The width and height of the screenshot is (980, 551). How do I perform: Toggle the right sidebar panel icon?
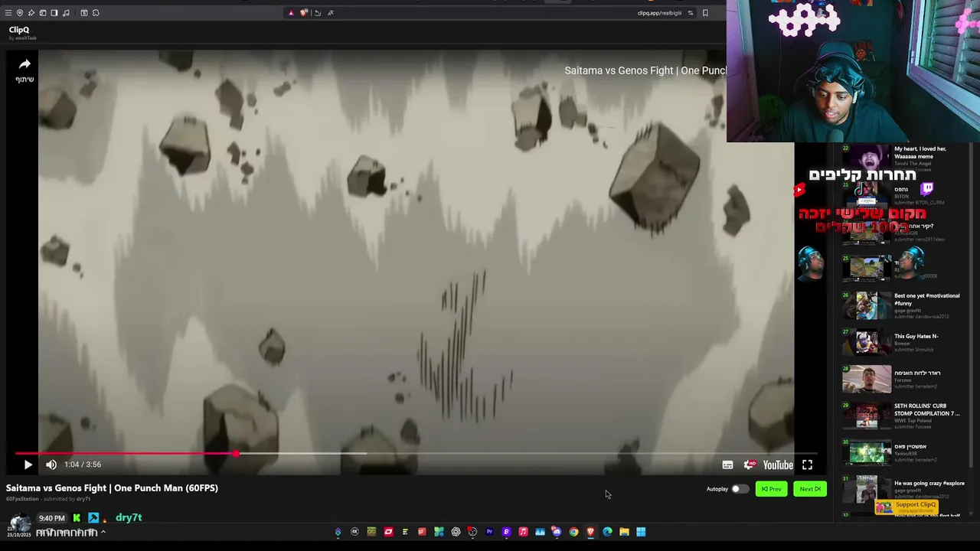click(x=54, y=13)
